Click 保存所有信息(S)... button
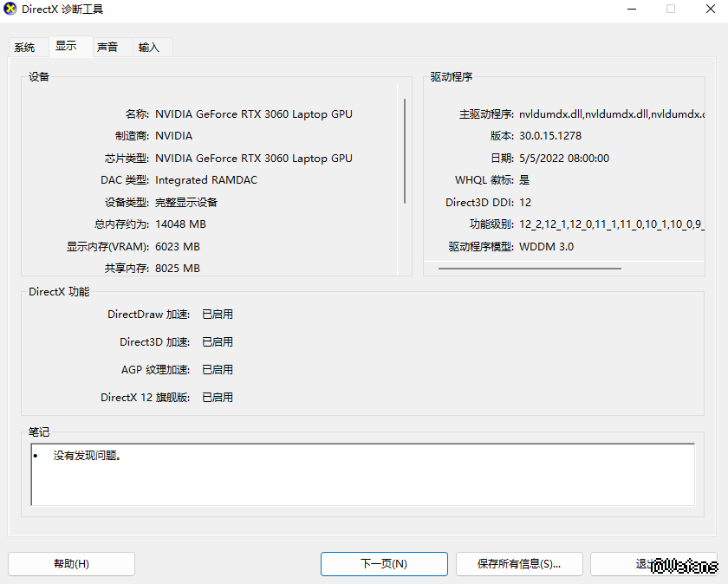Viewport: 728px width, 584px height. (519, 564)
